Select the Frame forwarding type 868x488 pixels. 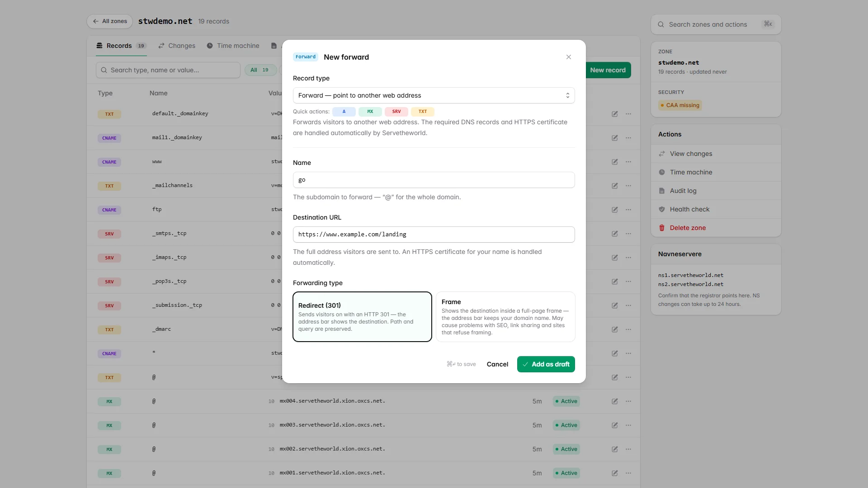tap(505, 317)
